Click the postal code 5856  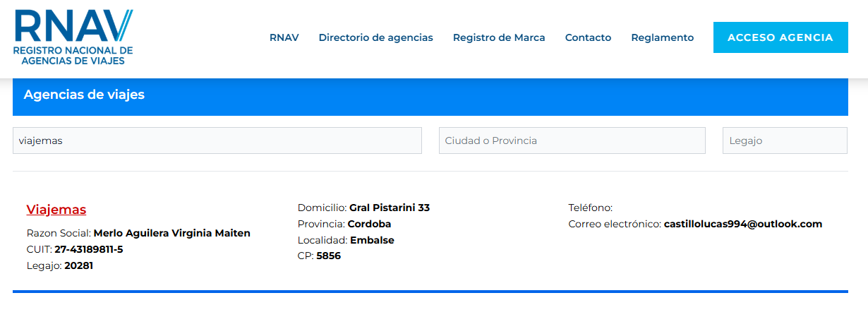pyautogui.click(x=328, y=256)
